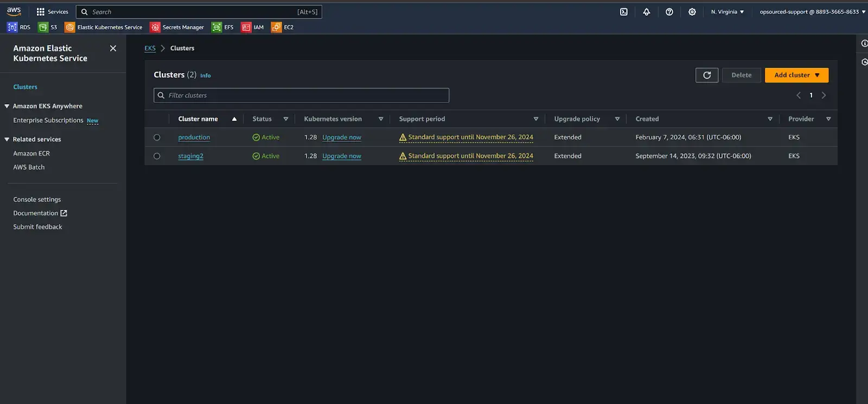Open the Services grid menu

[x=52, y=11]
